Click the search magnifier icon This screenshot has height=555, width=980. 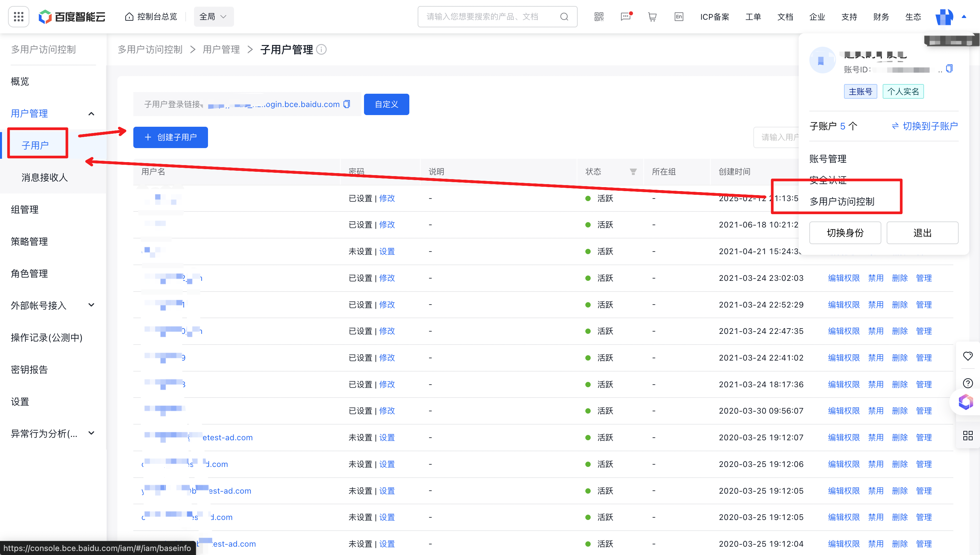point(564,16)
